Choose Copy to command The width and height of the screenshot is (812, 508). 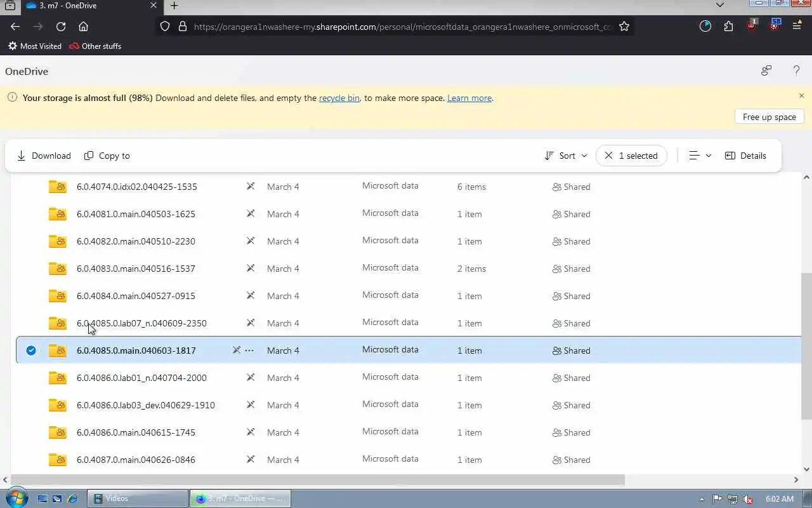[107, 156]
